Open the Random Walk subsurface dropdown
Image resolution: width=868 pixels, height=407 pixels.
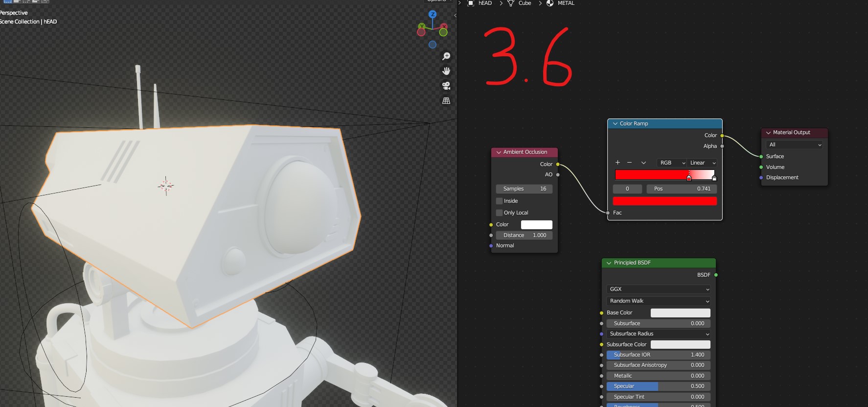point(659,301)
